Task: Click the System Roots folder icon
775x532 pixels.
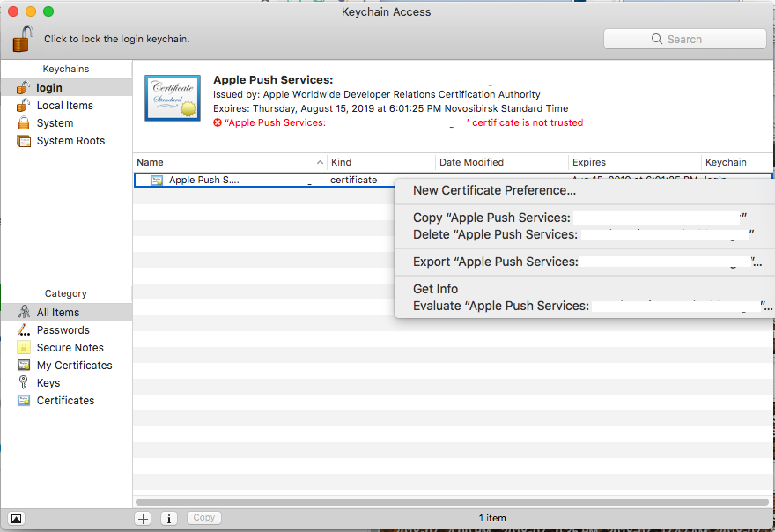Action: click(x=23, y=141)
